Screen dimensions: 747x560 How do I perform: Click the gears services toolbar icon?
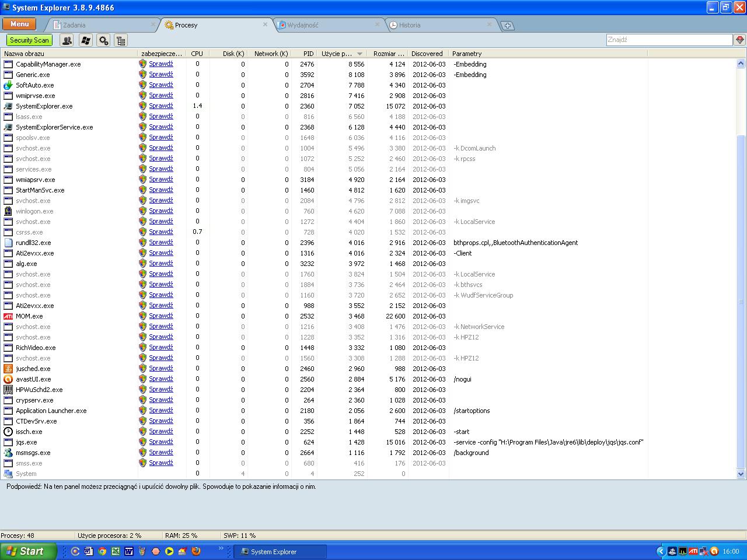point(103,40)
